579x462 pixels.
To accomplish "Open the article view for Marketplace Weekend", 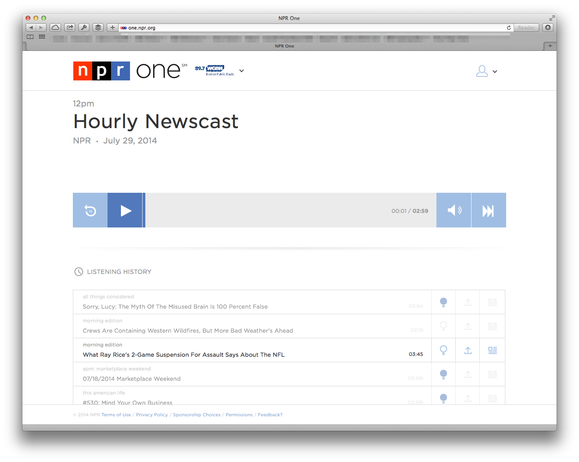I will click(x=492, y=374).
